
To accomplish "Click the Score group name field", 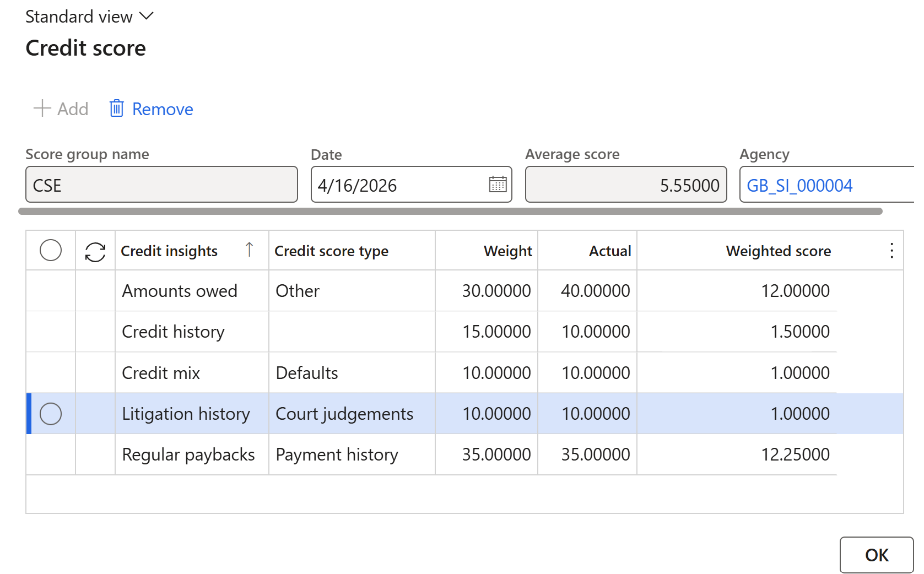I will pyautogui.click(x=161, y=185).
